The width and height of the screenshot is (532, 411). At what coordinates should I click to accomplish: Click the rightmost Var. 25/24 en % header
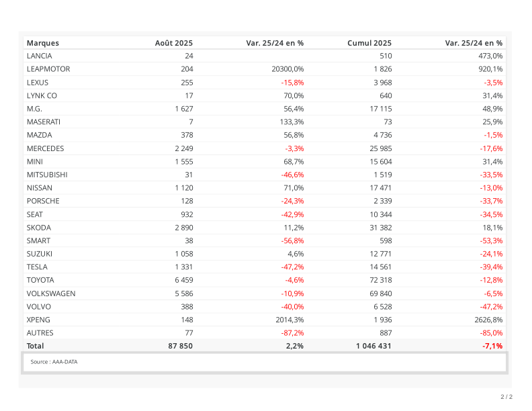pyautogui.click(x=474, y=42)
